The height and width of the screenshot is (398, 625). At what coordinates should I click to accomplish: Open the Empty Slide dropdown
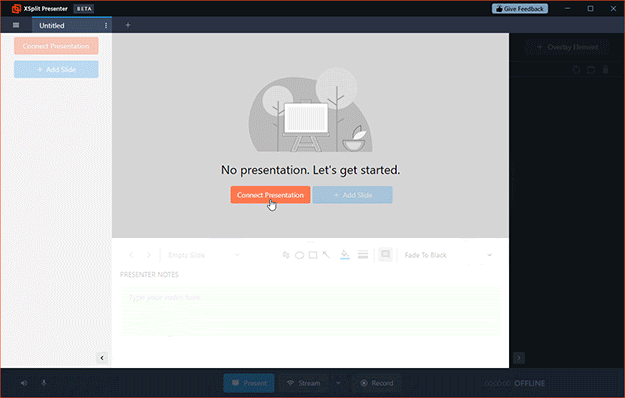click(x=204, y=255)
